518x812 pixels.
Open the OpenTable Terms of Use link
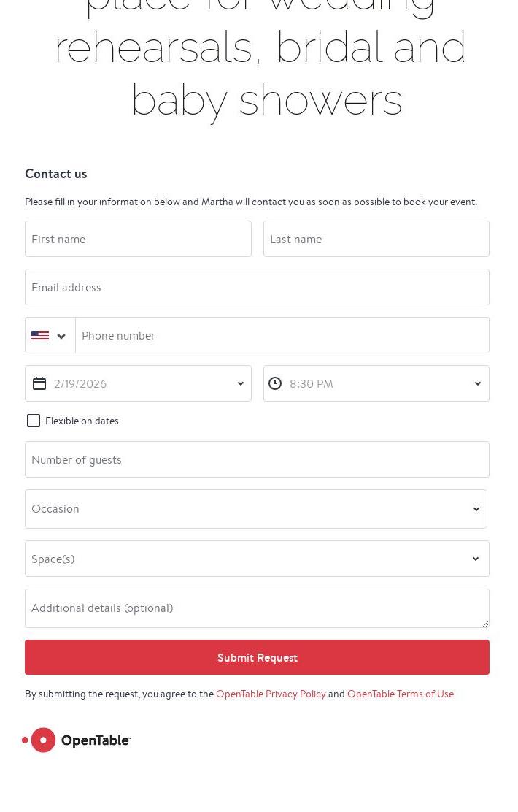pos(400,694)
